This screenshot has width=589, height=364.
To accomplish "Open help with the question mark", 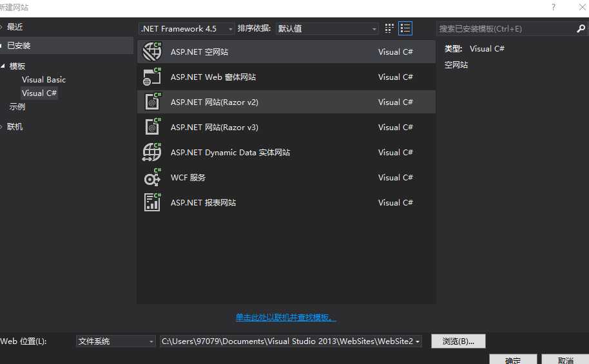I will (x=554, y=7).
